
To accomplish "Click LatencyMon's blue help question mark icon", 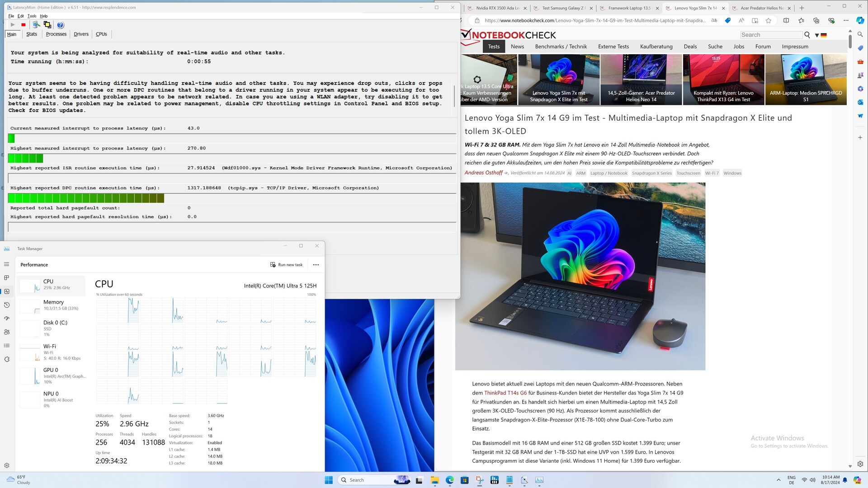I will point(60,25).
